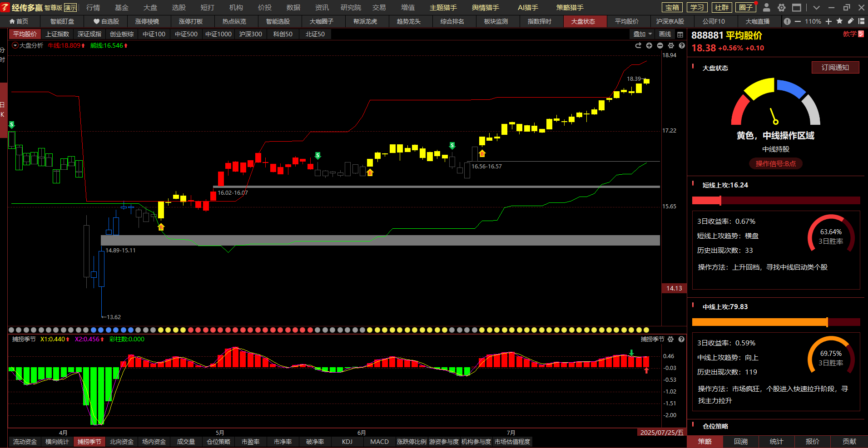Viewport: 868px width, 448px height.
Task: Switch to the 报价 panel tab
Action: (813, 442)
